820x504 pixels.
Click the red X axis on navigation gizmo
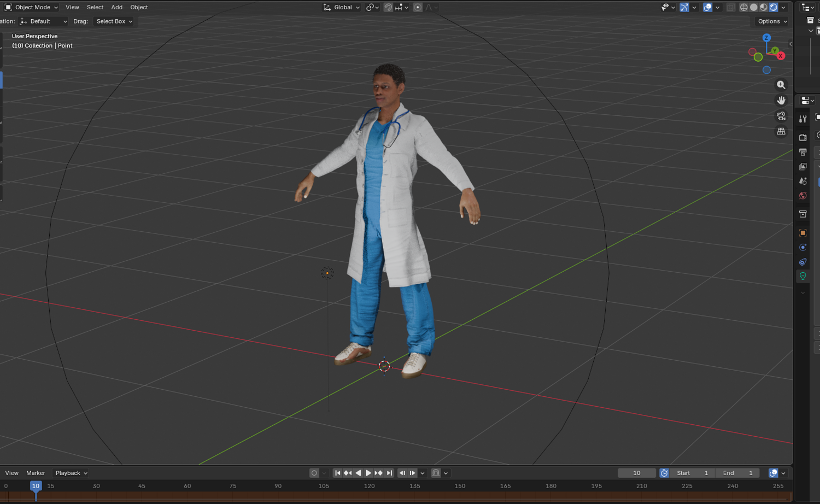pos(781,56)
